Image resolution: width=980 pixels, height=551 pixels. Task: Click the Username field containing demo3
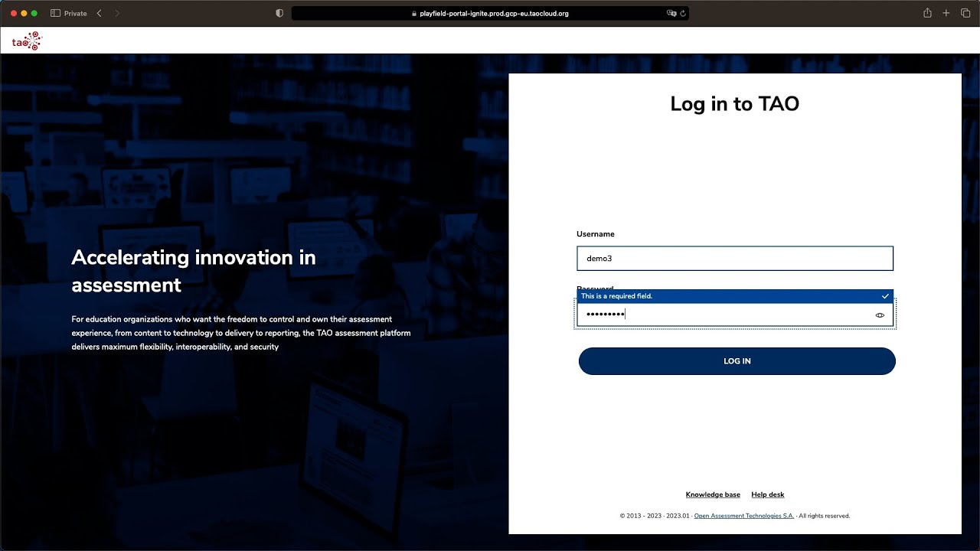click(x=735, y=259)
